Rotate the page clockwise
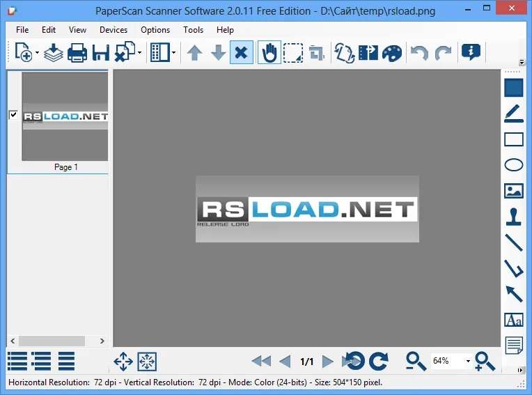Image resolution: width=532 pixels, height=395 pixels. (378, 361)
